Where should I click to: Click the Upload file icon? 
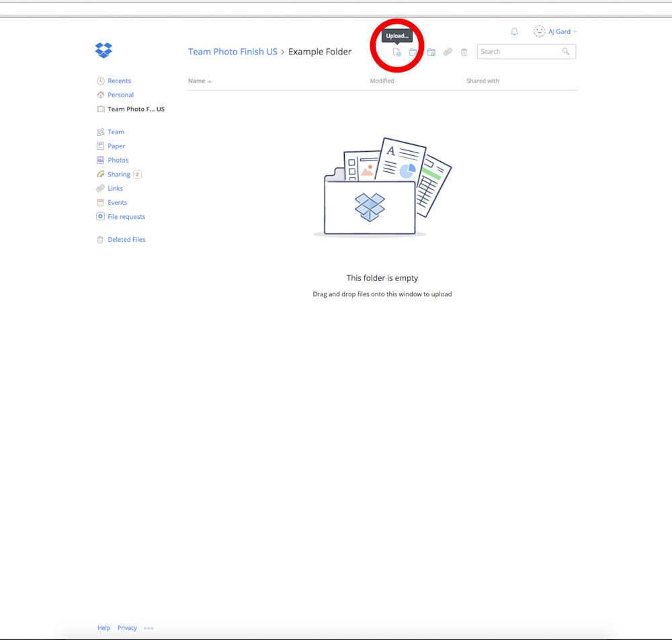(397, 52)
